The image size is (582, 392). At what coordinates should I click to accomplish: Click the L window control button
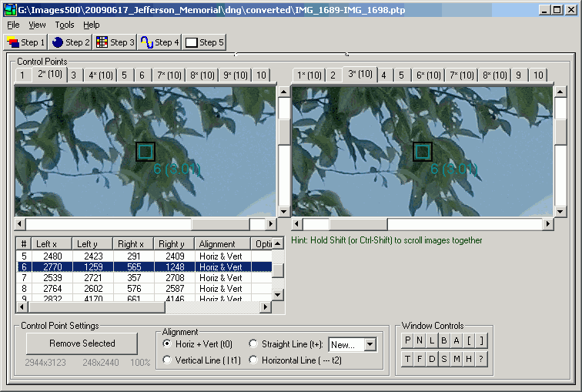pyautogui.click(x=432, y=340)
